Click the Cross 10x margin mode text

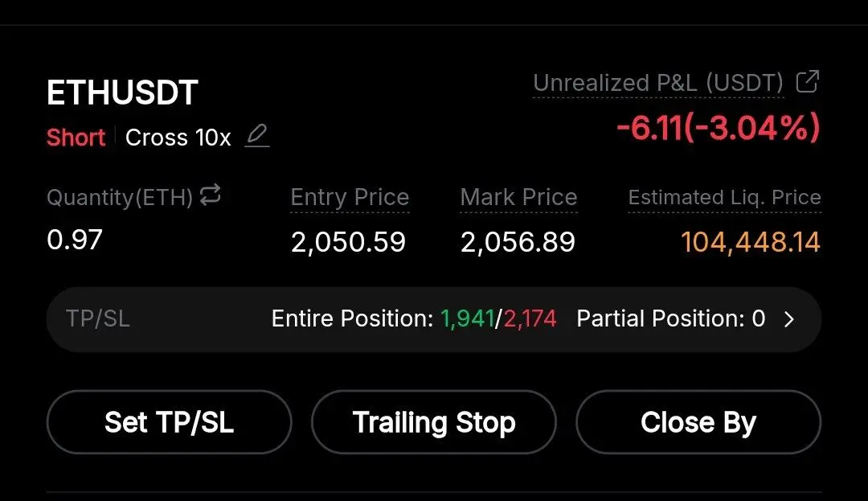click(178, 138)
